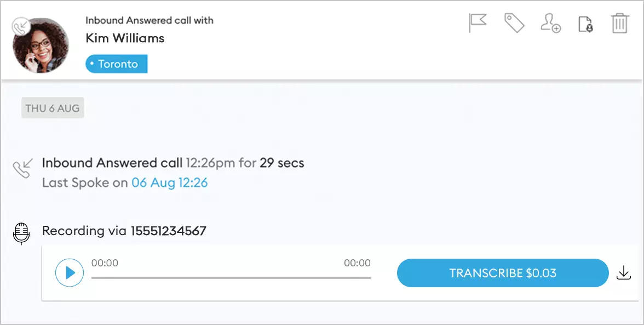Screen dimensions: 644x325
Task: Click the tag icon to add a tag
Action: coord(514,24)
